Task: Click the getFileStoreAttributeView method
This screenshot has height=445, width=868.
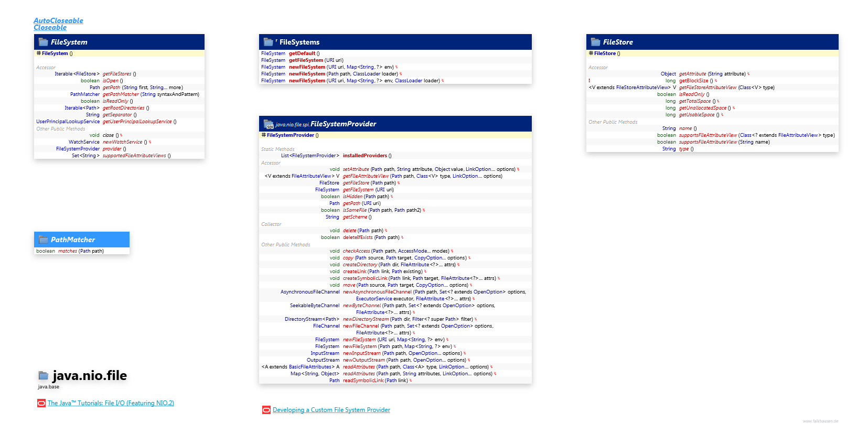Action: click(708, 88)
